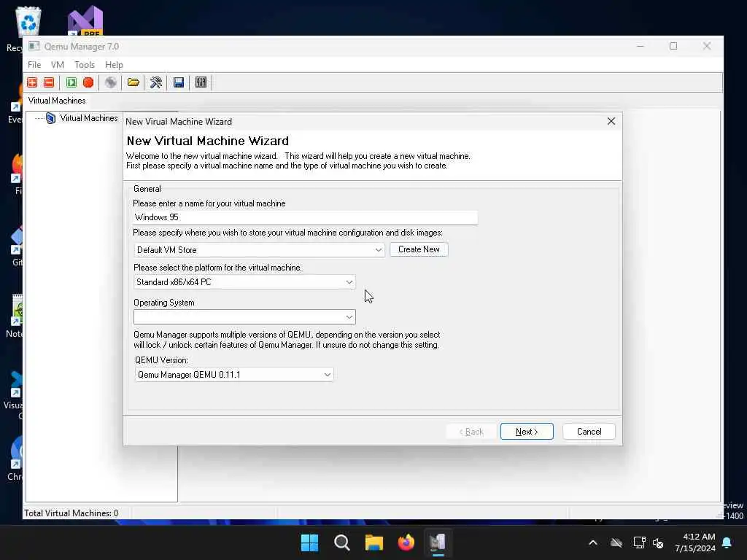The width and height of the screenshot is (747, 560).
Task: Click the Total Virtual Machines: 0 status text
Action: tap(71, 513)
